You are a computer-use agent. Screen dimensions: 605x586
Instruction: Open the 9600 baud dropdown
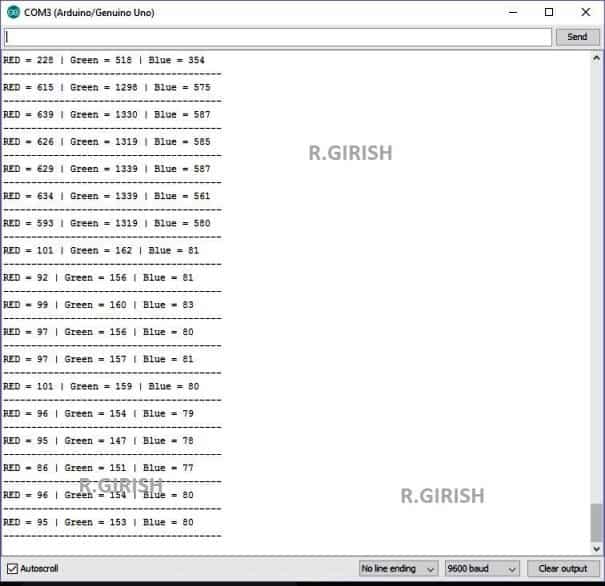pyautogui.click(x=482, y=568)
